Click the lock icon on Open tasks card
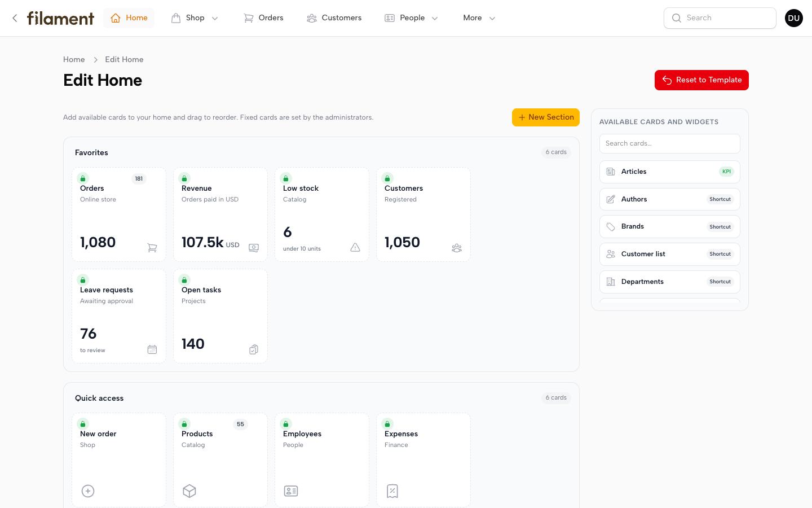812x508 pixels. pos(184,280)
